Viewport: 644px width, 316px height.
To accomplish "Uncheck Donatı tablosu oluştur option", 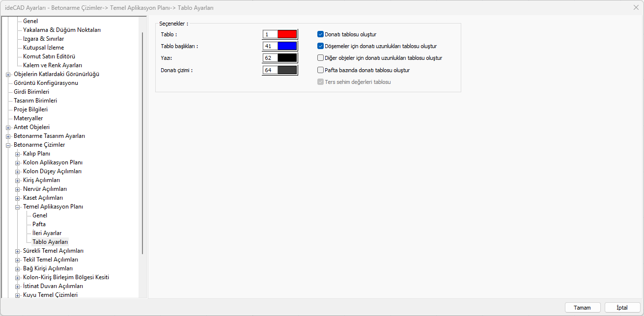I will coord(320,34).
